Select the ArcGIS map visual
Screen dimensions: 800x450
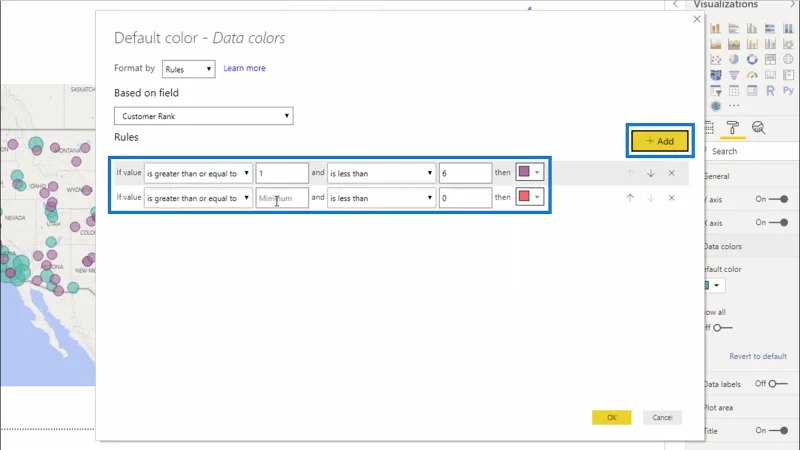click(x=716, y=106)
